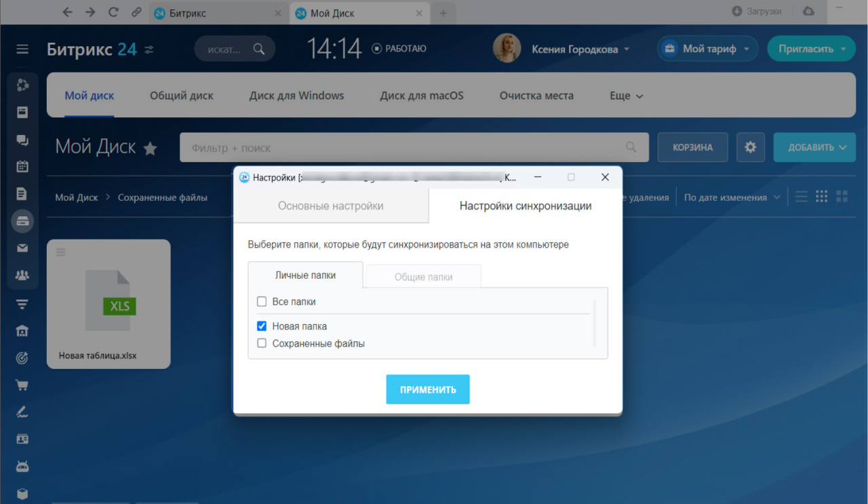Open Ксения Городкова user dropdown
Image resolution: width=868 pixels, height=504 pixels.
point(580,49)
